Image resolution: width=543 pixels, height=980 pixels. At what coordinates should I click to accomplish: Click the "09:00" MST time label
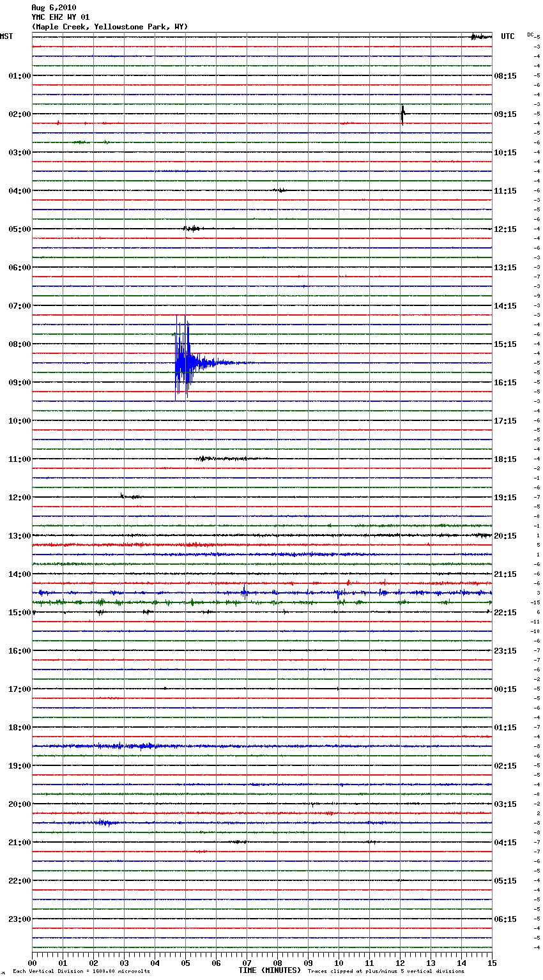(x=20, y=383)
